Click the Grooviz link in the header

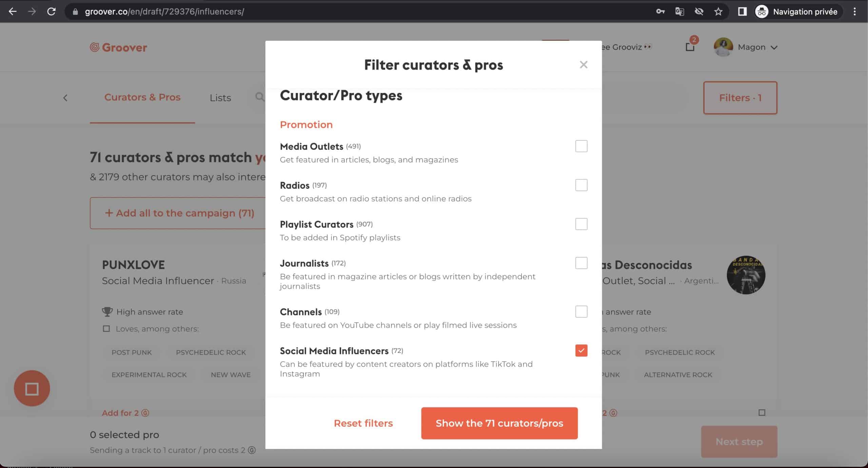pos(627,47)
